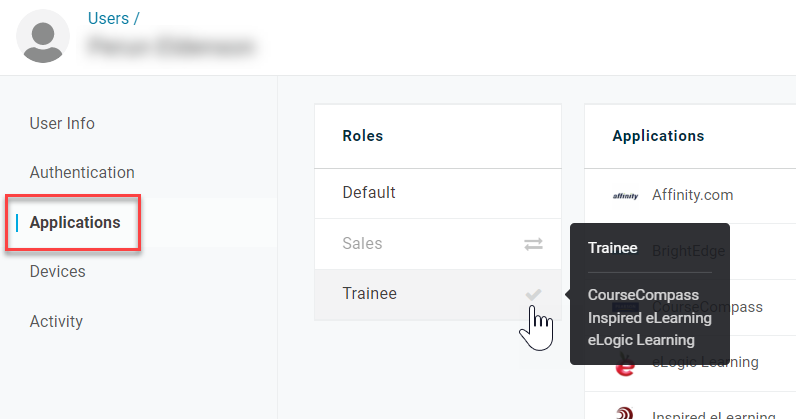Open the Activity section
This screenshot has height=419, width=796.
click(x=56, y=321)
